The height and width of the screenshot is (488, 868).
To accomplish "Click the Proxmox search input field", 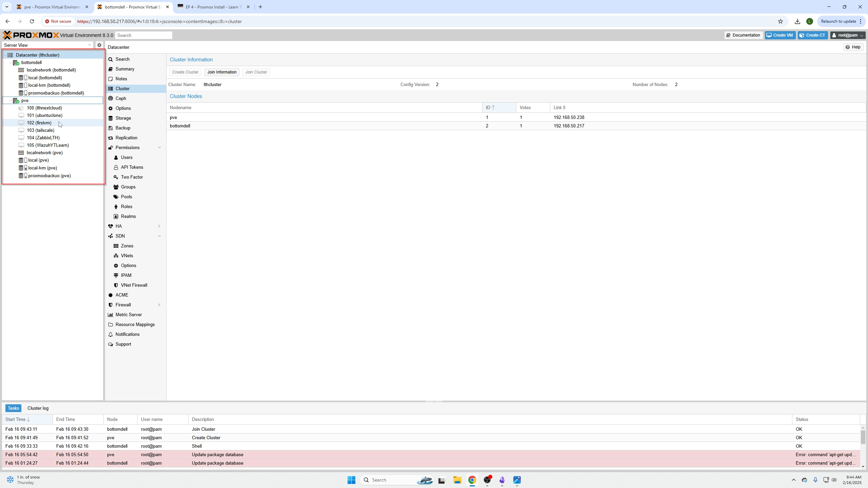I will point(144,35).
